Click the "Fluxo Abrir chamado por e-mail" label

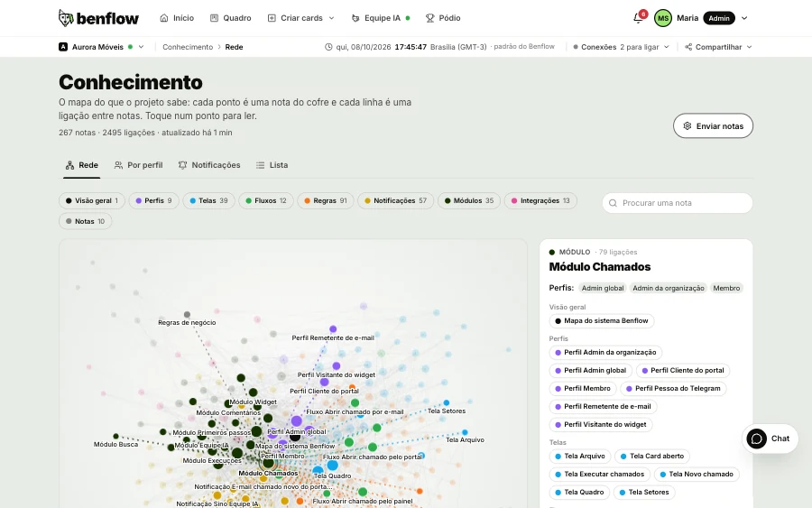[355, 412]
